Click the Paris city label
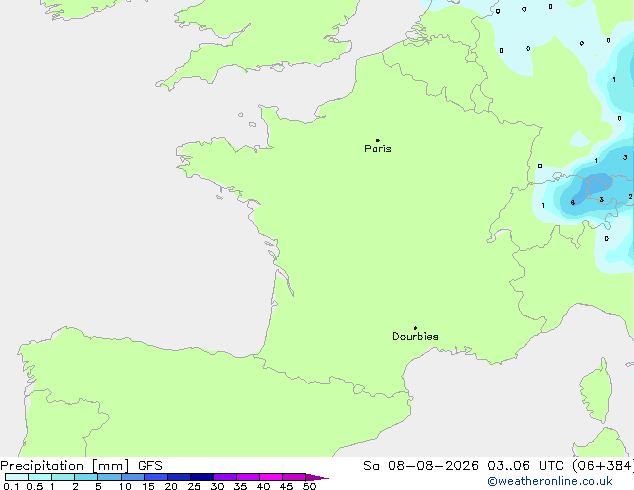 [x=378, y=148]
